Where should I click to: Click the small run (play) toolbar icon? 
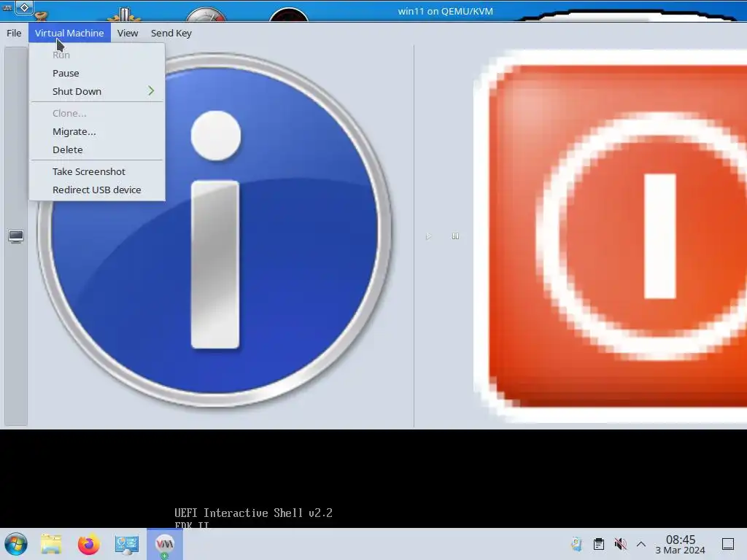[428, 236]
